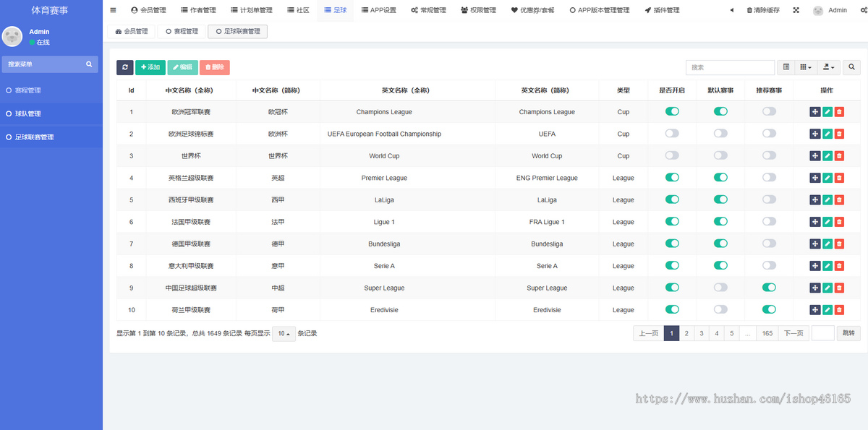Click the left triangle arrow in top bar
This screenshot has width=868, height=430.
tap(731, 10)
